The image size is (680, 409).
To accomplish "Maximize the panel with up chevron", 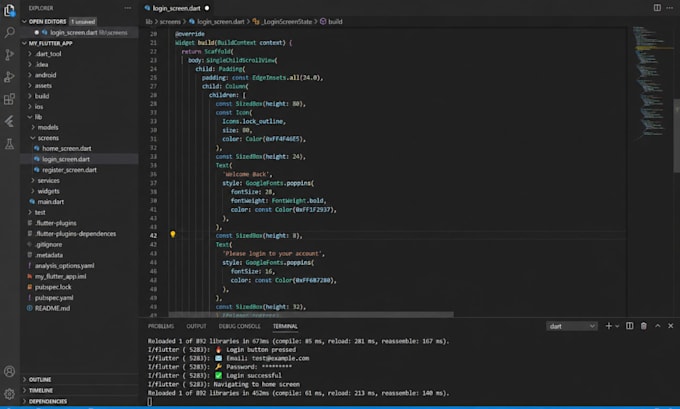I will [x=657, y=326].
